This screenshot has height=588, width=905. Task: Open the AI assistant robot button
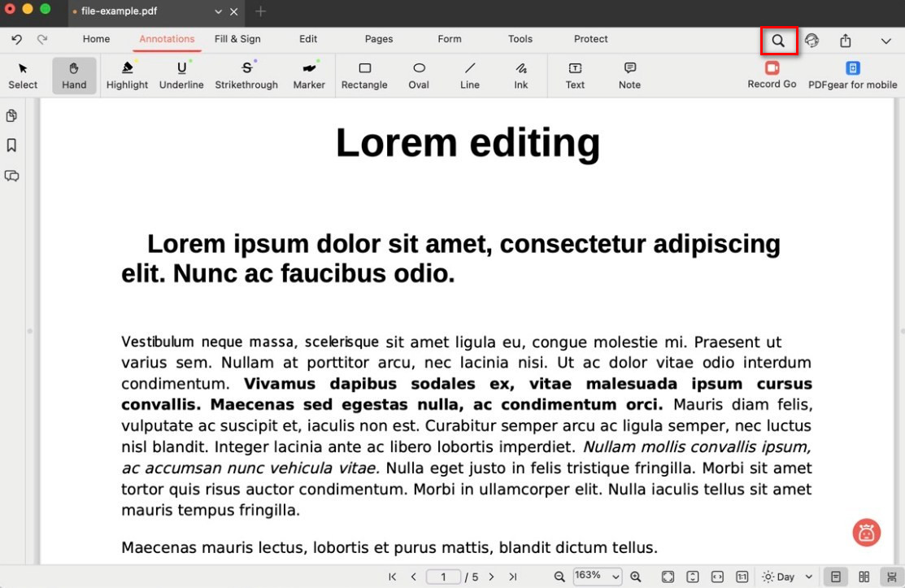click(x=867, y=533)
